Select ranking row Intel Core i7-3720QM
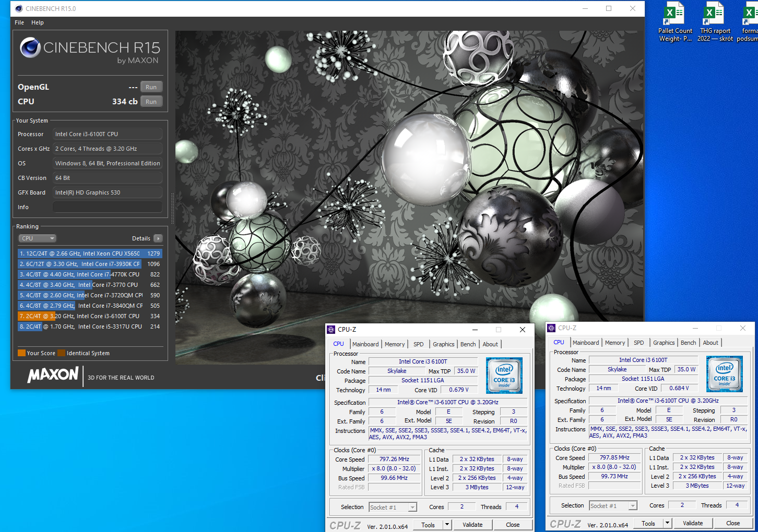758x532 pixels. pos(90,295)
